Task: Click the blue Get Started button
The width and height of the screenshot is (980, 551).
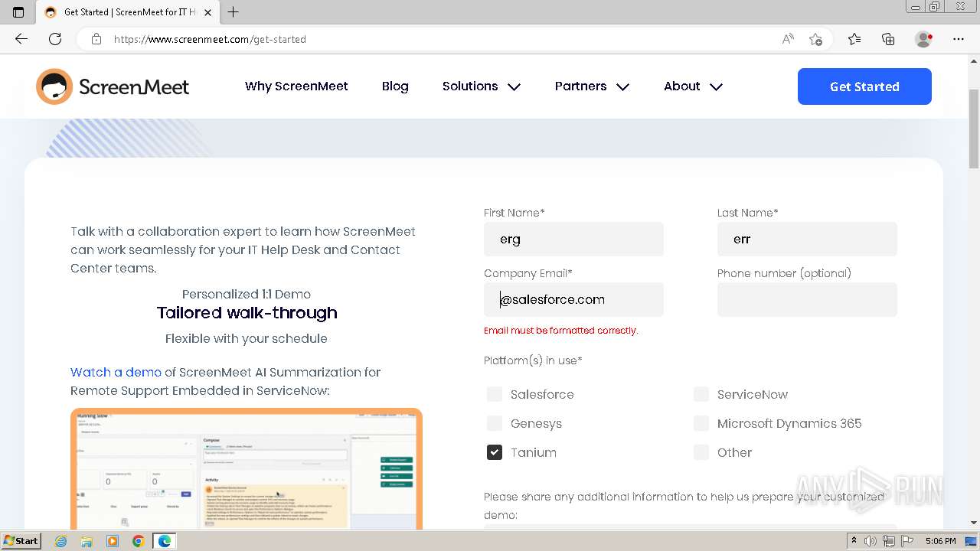Action: coord(864,86)
